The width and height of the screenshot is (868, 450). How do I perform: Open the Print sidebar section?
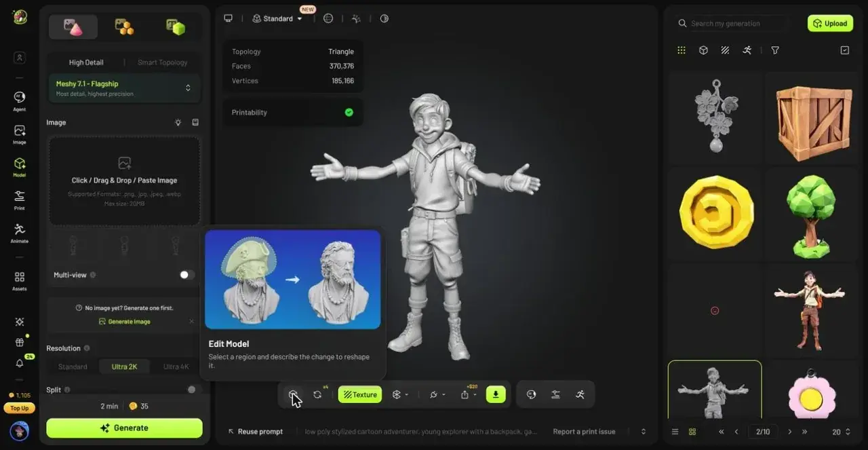pyautogui.click(x=20, y=200)
